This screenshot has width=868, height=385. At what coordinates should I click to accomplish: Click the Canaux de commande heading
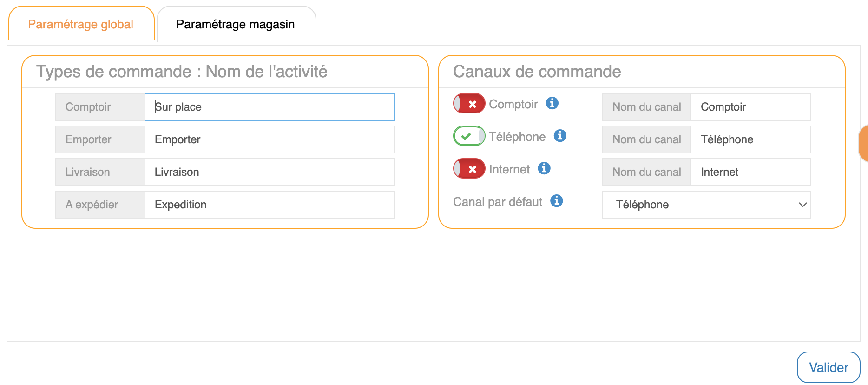tap(537, 72)
